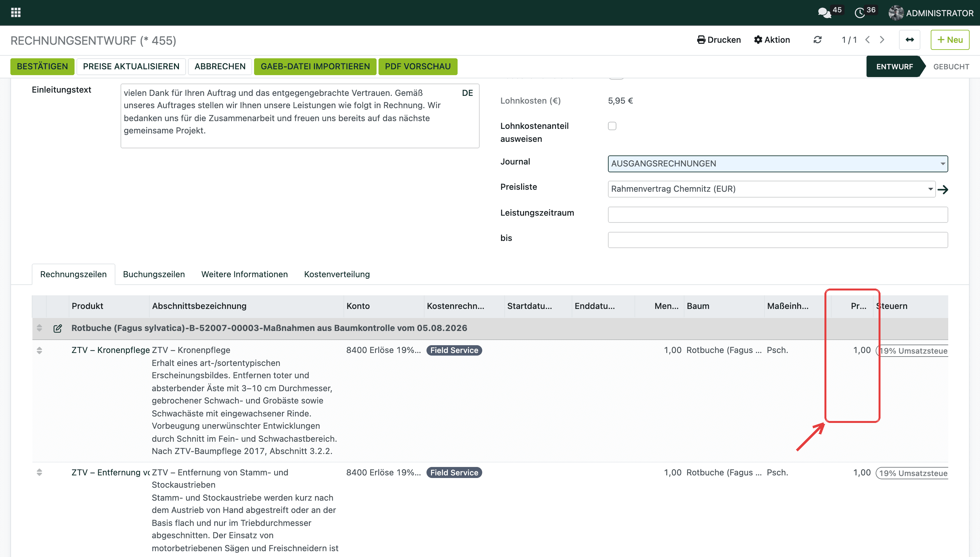Switch to the Rechnungszeilen tab
The width and height of the screenshot is (980, 557).
(74, 274)
